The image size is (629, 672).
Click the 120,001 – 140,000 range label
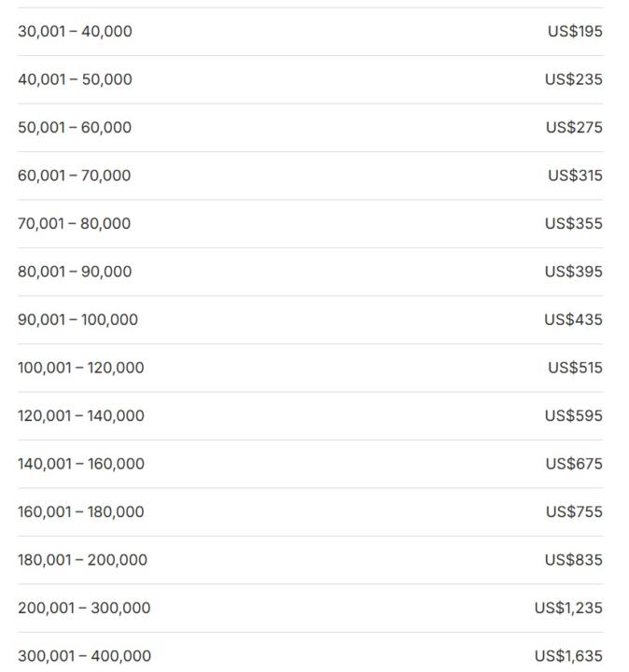point(81,416)
